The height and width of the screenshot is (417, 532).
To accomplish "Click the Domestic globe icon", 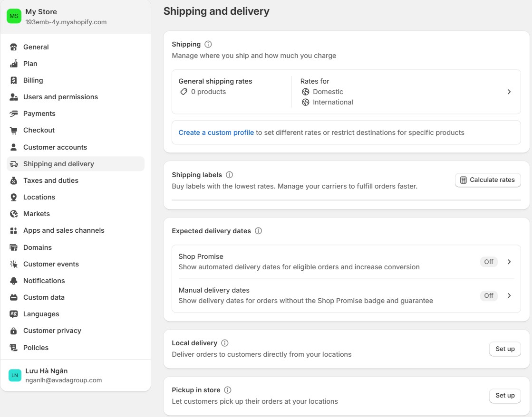I will [306, 92].
